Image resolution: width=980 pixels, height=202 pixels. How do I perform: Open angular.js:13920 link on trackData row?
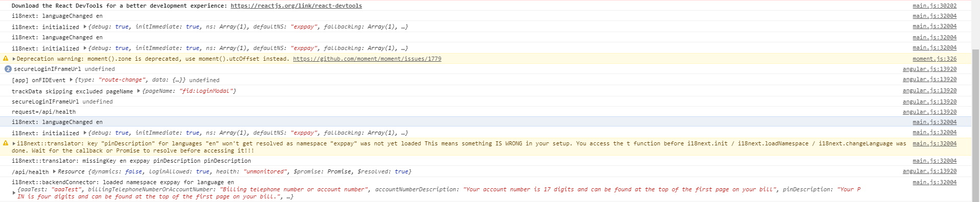(x=929, y=90)
